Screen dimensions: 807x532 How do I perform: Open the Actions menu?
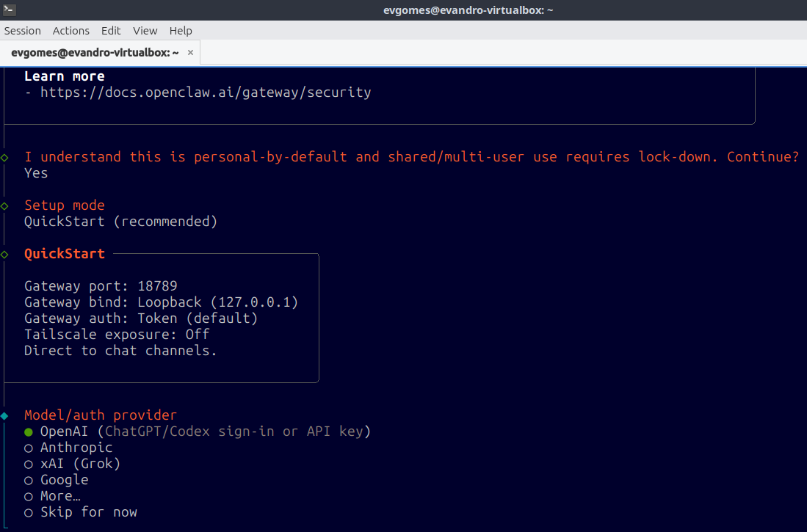[x=71, y=31]
